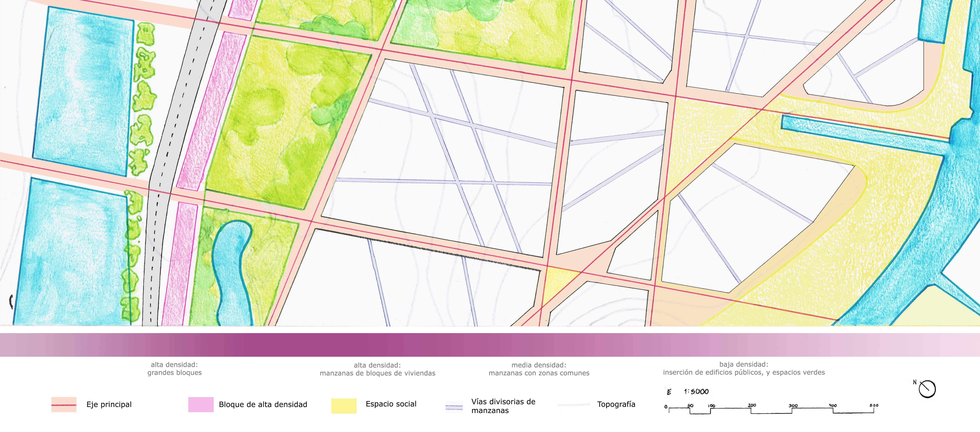Click 'alta densidad: manzanas de bloques de viviendas' caption
The image size is (980, 432).
point(377,369)
